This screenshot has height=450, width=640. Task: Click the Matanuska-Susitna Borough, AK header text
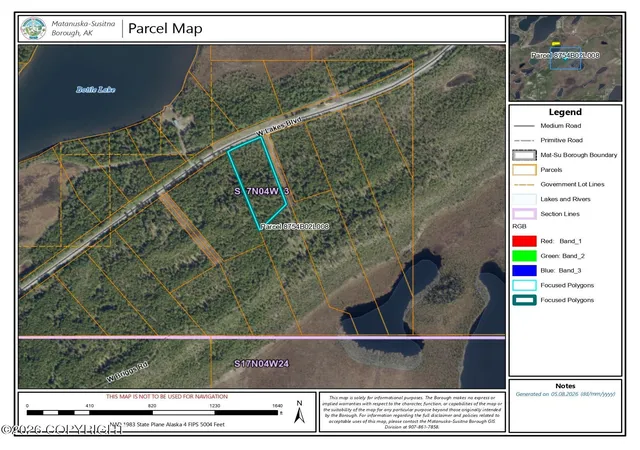pos(83,28)
